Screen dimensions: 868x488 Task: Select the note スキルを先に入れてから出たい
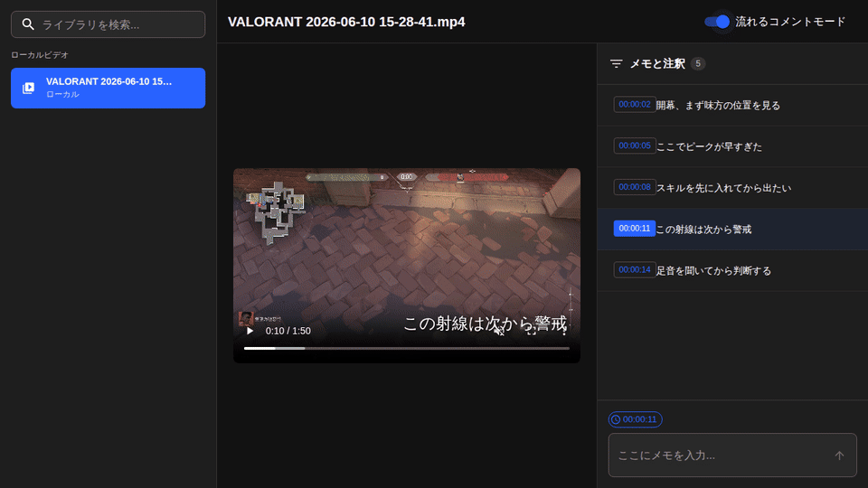(x=723, y=188)
